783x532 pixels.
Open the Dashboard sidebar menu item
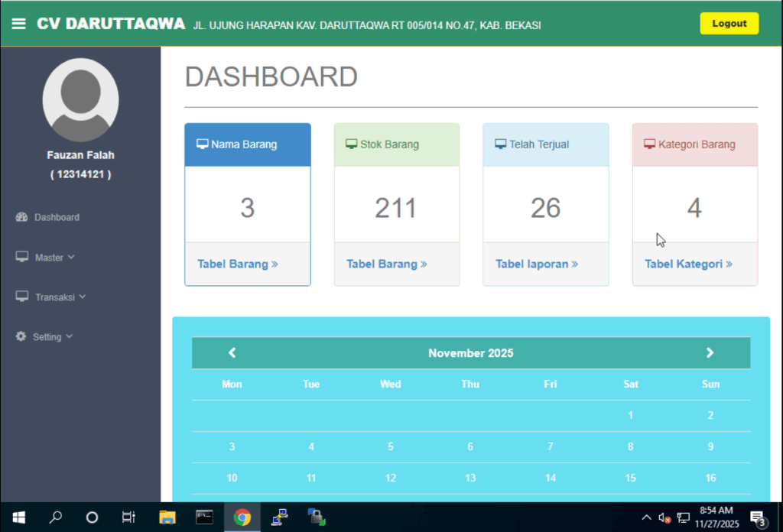(x=57, y=218)
